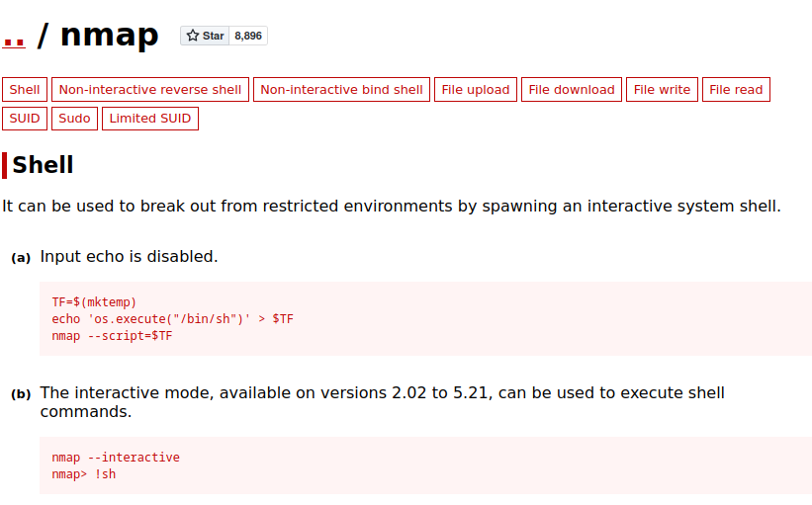Click the 'nmap --interactive' code line

116,458
